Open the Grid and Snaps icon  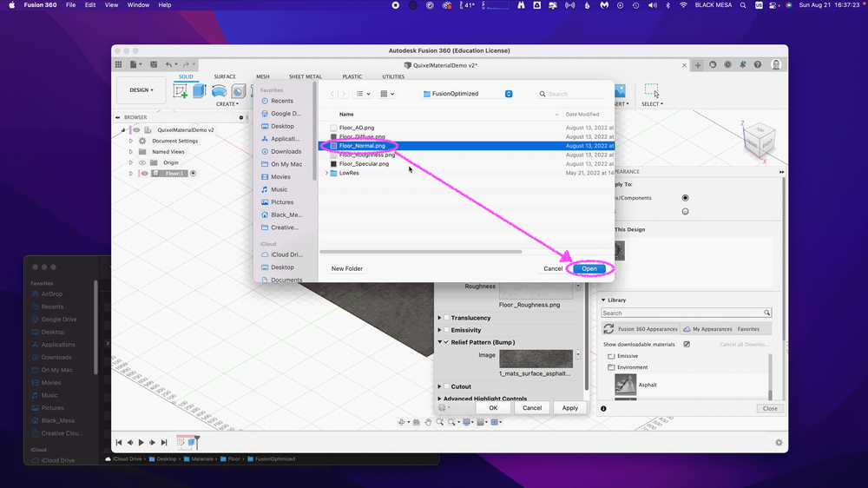click(481, 422)
